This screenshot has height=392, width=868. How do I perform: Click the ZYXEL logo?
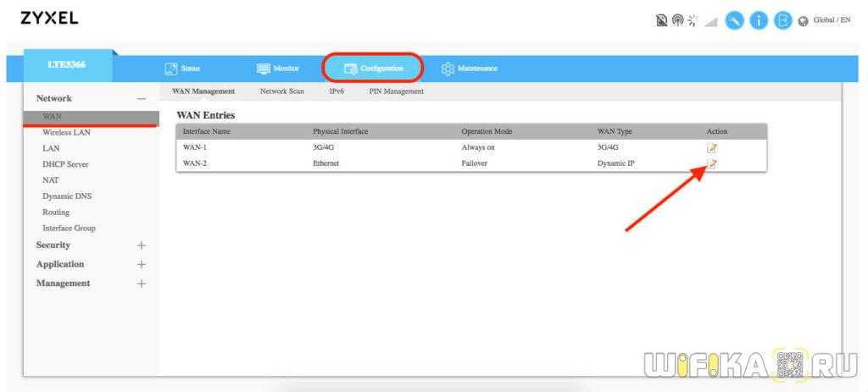tap(49, 18)
